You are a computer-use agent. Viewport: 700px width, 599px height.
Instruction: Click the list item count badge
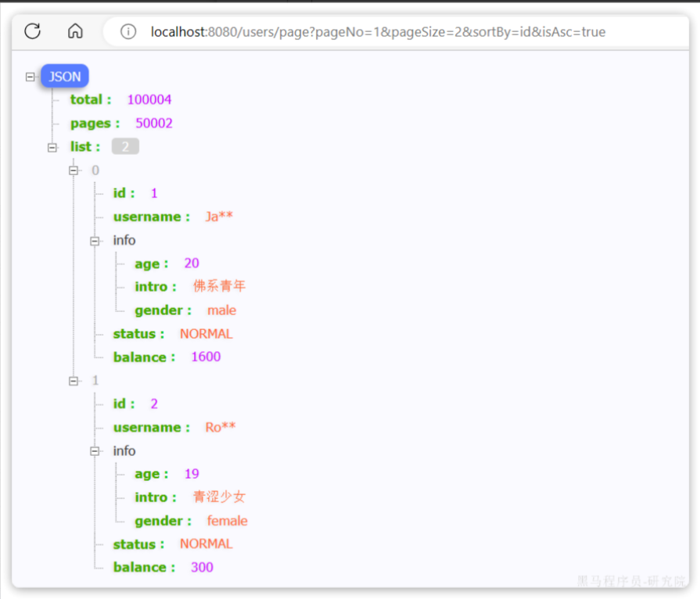(x=125, y=146)
